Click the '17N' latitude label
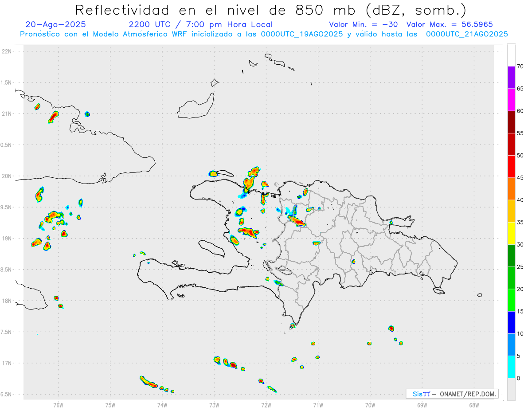This screenshot has width=532, height=411. [8, 363]
